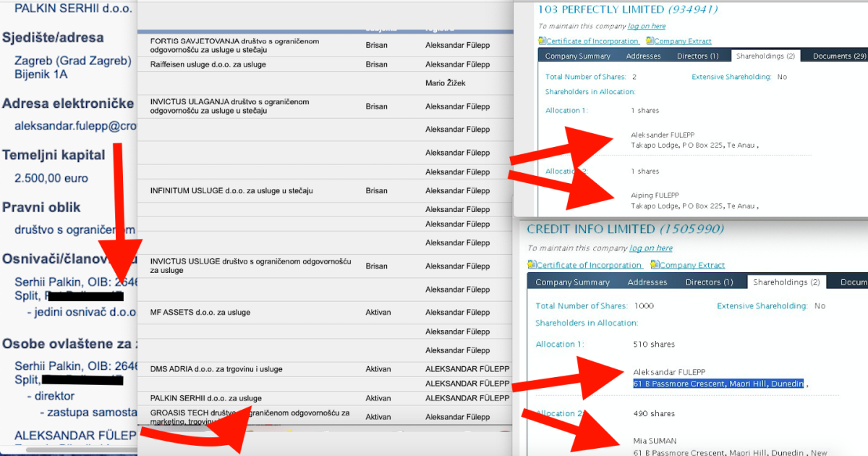Image resolution: width=868 pixels, height=456 pixels.
Task: Open Addresses tab of Credit Info Limited
Action: point(647,282)
